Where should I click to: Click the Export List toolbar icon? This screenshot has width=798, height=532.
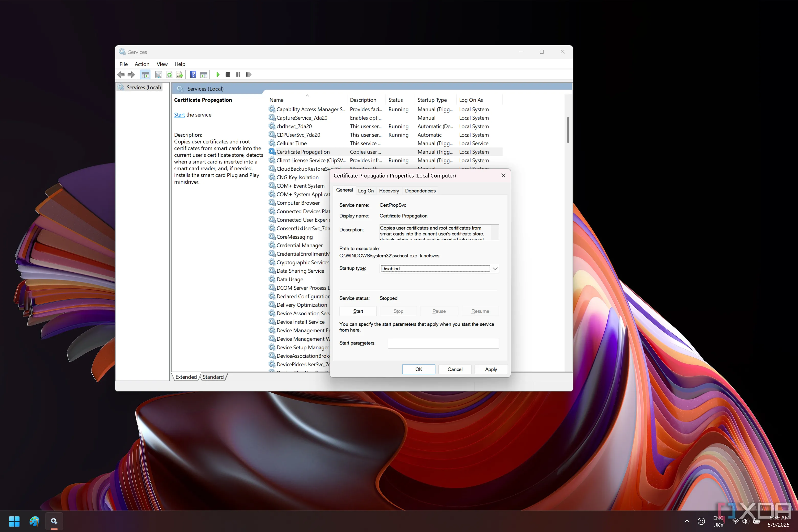point(180,75)
